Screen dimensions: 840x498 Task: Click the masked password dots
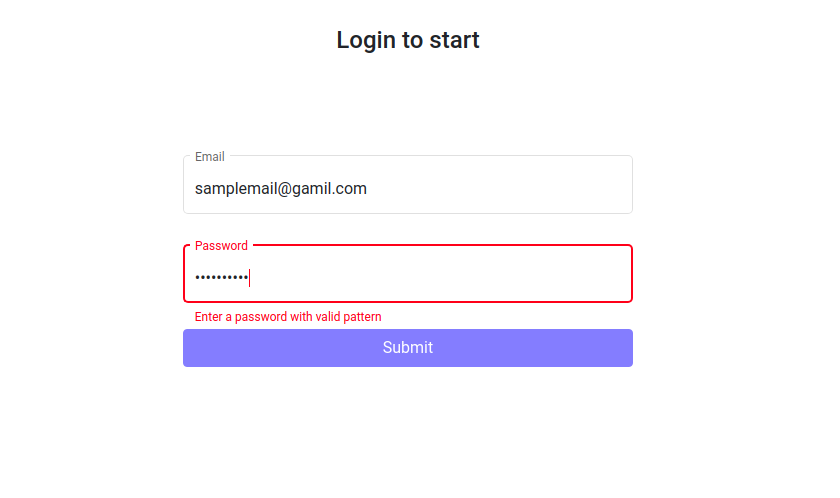(221, 277)
